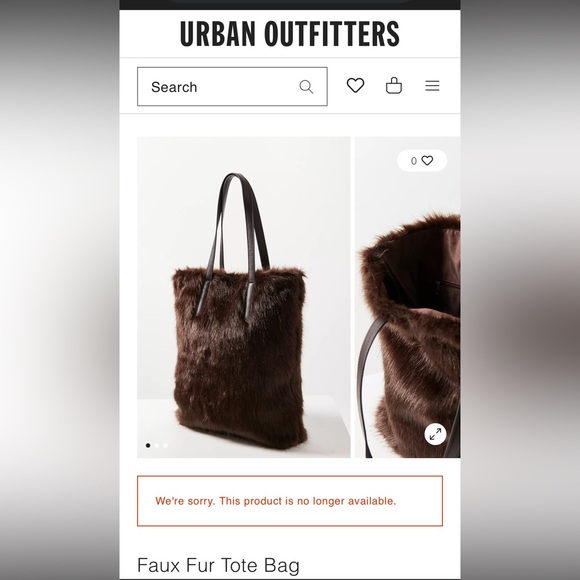The width and height of the screenshot is (580, 580).
Task: Click the Faux Fur Tote Bag title
Action: click(x=218, y=565)
